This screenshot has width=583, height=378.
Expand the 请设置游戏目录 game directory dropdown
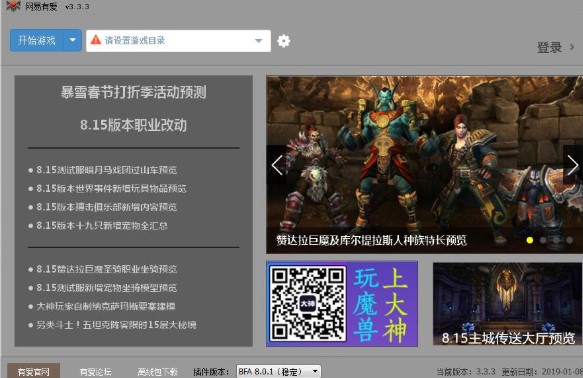pyautogui.click(x=258, y=41)
